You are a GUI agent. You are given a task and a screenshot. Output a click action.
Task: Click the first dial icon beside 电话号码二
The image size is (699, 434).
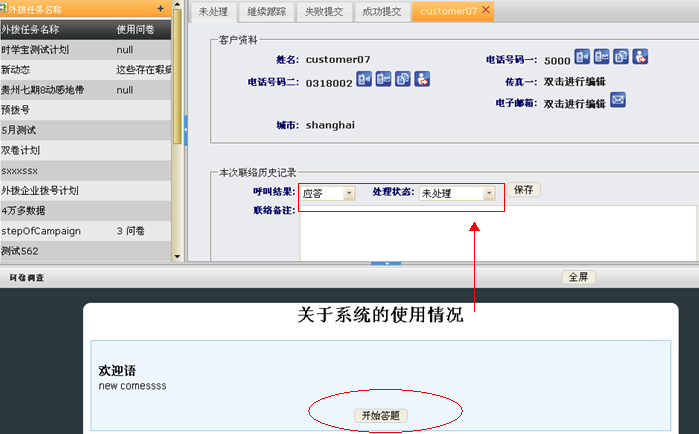365,78
